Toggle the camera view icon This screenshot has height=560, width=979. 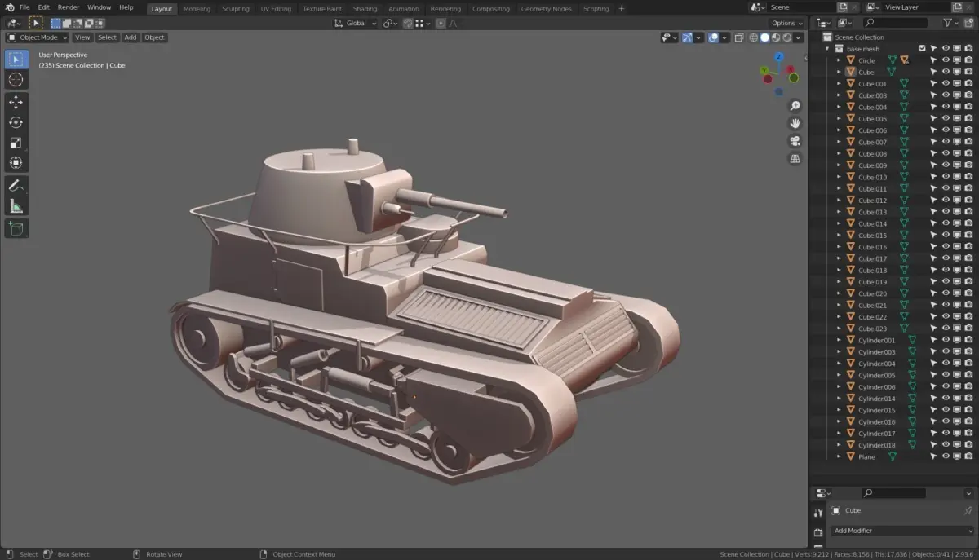(795, 141)
